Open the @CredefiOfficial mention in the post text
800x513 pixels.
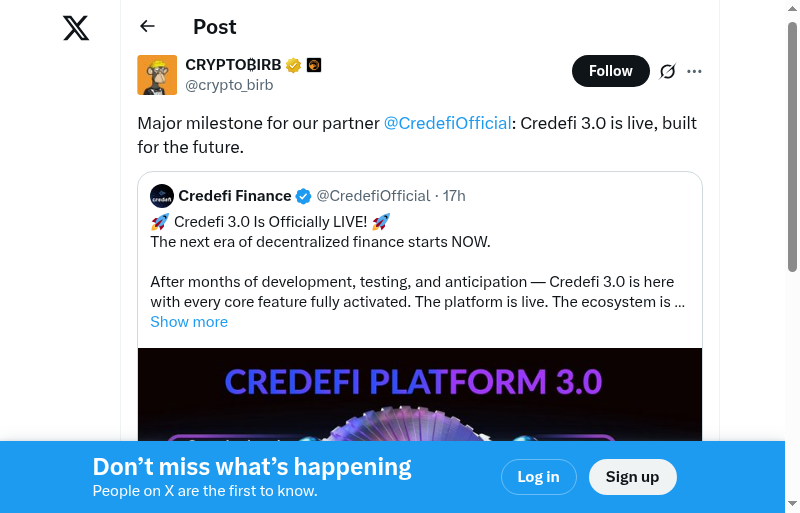tap(447, 123)
